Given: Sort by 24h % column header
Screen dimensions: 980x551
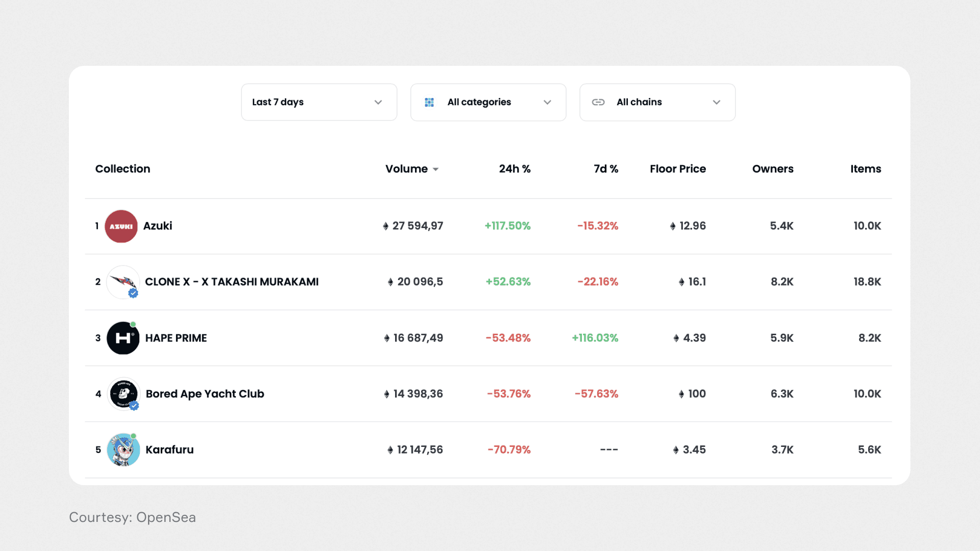Looking at the screenshot, I should (x=514, y=169).
